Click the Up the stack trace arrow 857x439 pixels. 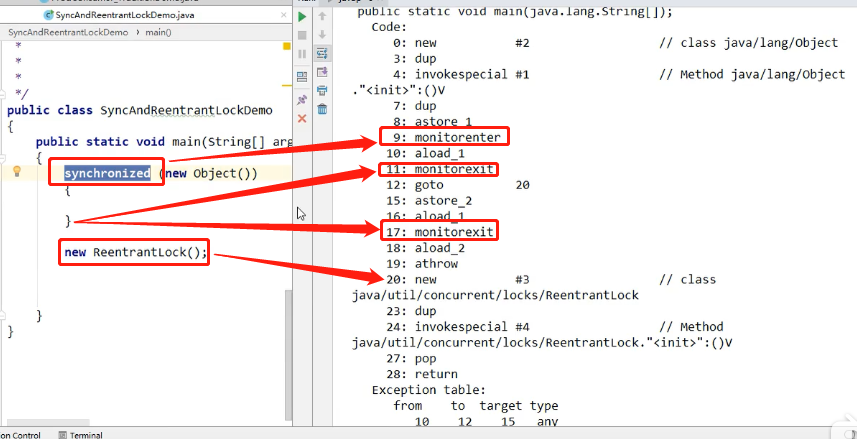(x=322, y=17)
